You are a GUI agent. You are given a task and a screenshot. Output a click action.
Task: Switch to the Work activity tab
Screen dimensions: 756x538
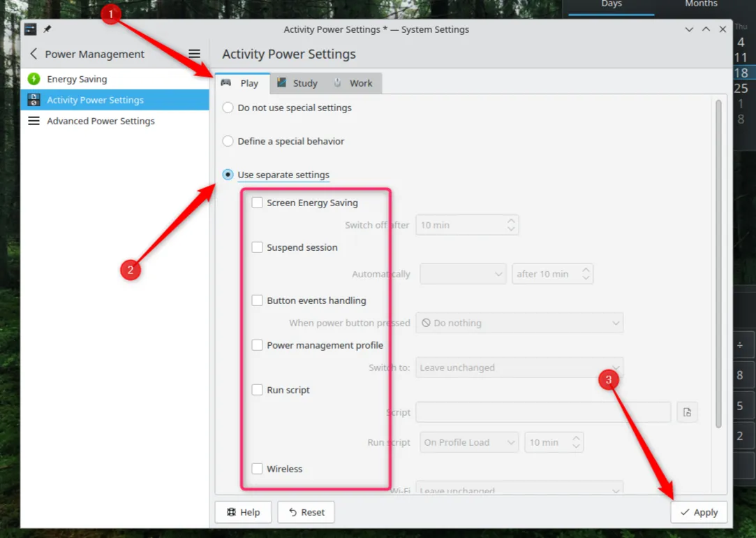pos(354,83)
